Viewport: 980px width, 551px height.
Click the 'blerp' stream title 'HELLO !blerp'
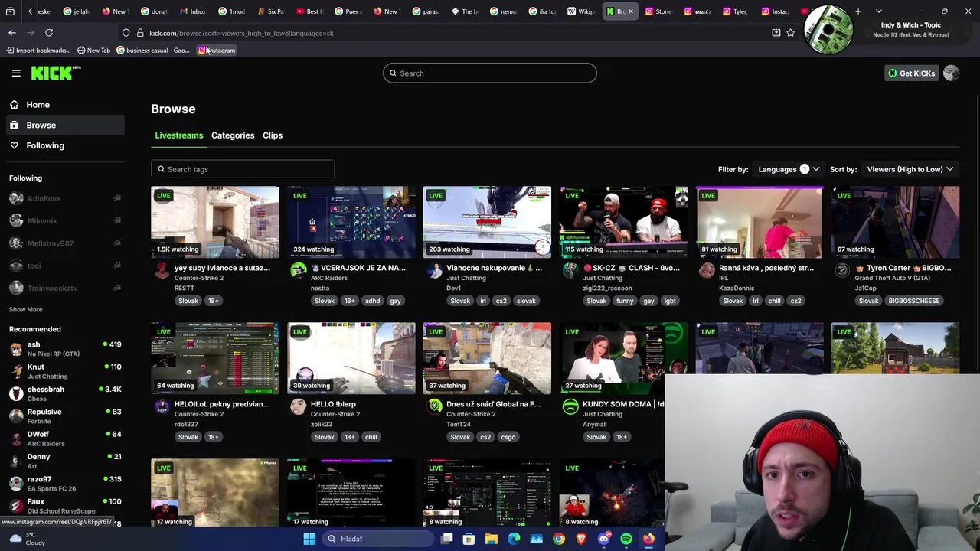point(333,404)
